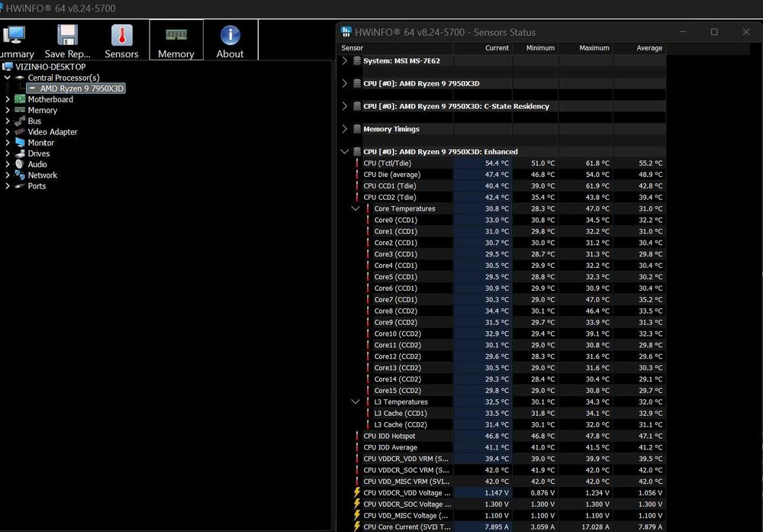The image size is (763, 532).
Task: Expand the Network tree node
Action: tap(8, 175)
